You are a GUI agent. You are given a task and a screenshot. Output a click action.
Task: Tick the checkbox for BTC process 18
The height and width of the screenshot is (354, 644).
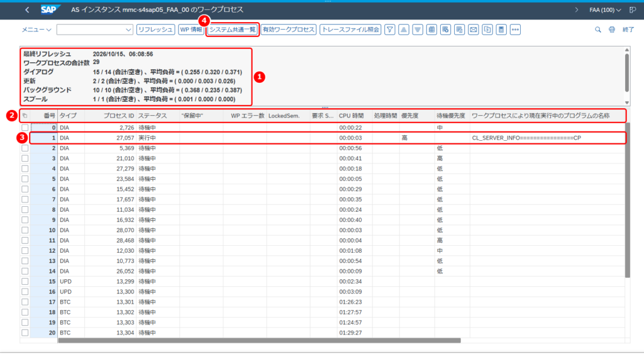(x=25, y=313)
